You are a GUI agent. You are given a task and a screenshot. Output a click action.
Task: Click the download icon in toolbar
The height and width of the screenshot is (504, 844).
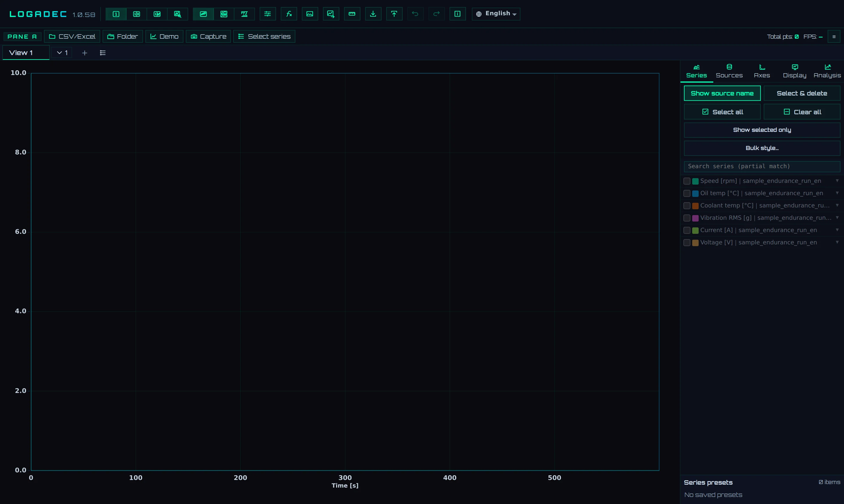click(x=373, y=14)
